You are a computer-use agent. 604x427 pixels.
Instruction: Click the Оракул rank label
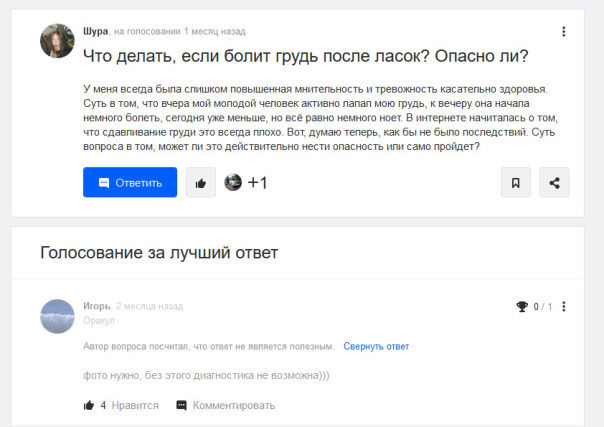point(99,320)
